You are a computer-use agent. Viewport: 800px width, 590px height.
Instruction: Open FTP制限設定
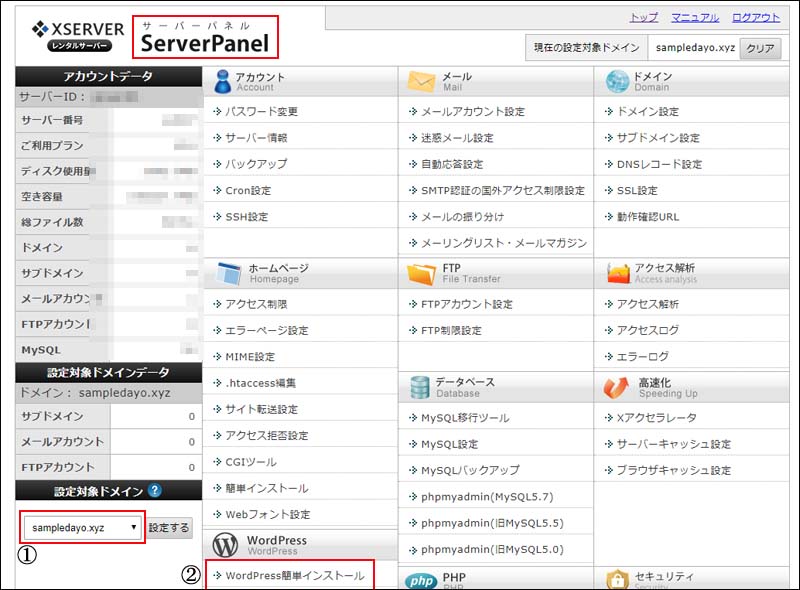[x=452, y=330]
